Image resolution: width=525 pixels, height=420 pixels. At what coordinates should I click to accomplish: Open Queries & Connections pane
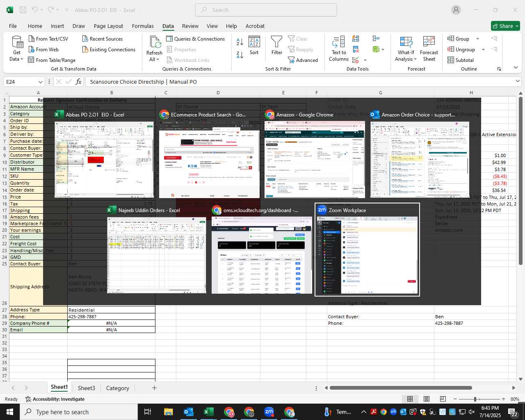click(196, 39)
